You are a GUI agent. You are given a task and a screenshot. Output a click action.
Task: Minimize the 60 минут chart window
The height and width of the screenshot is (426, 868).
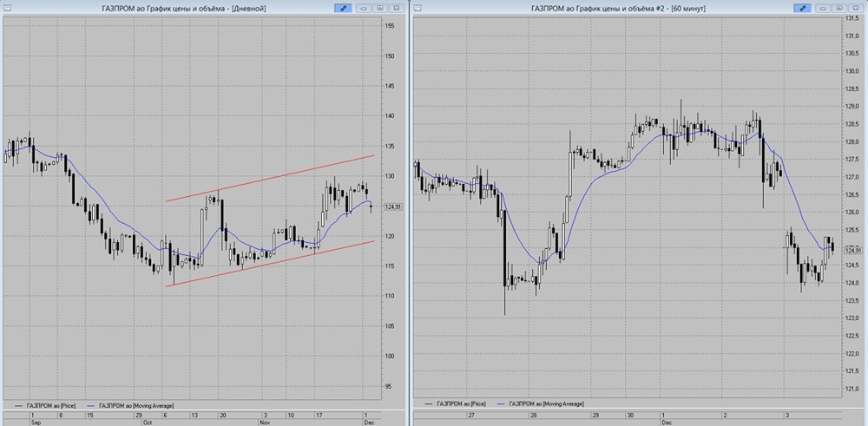point(823,9)
